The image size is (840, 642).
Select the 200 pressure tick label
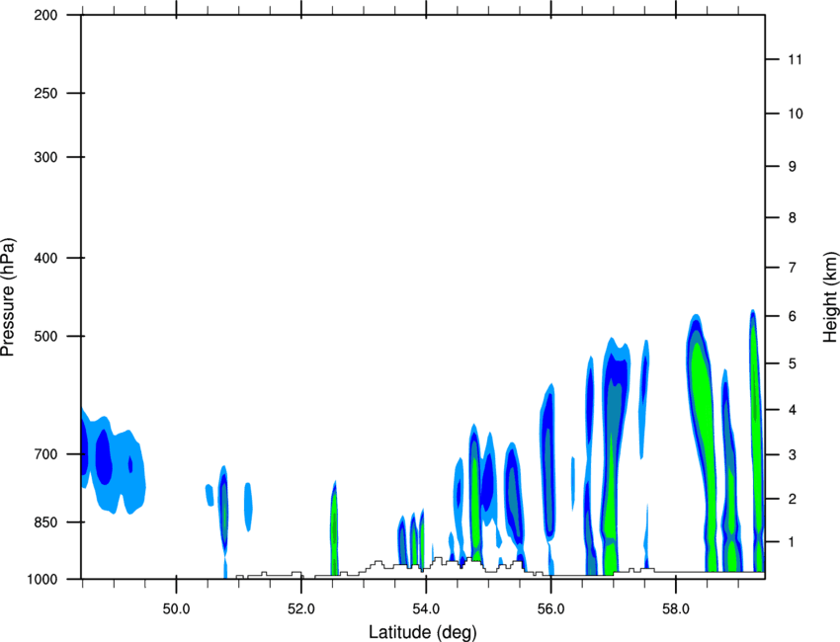click(45, 15)
